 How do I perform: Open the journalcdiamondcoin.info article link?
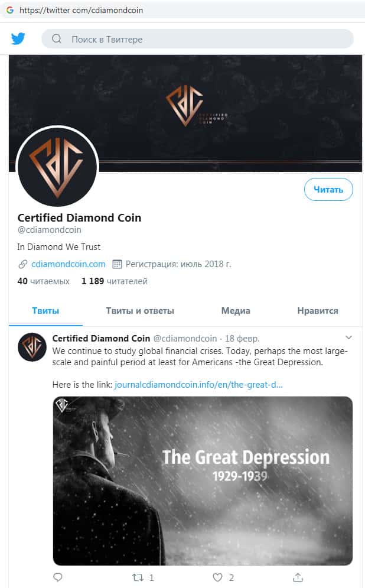click(x=198, y=384)
